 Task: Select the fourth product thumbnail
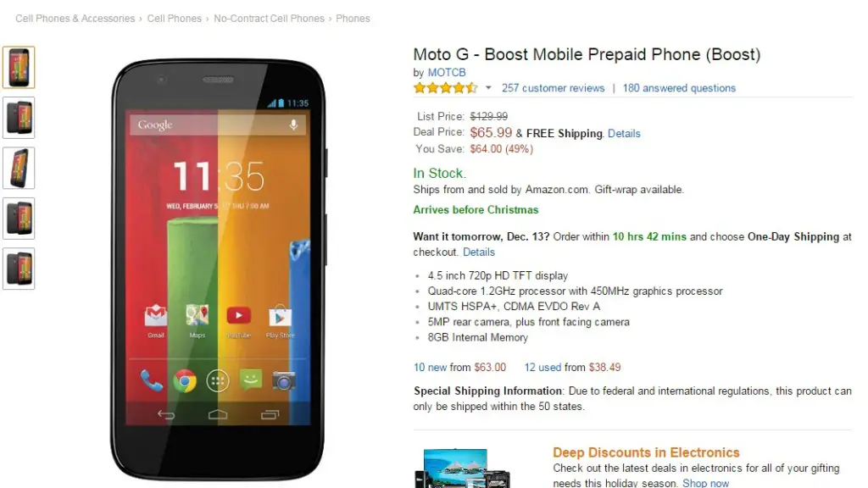coord(19,219)
